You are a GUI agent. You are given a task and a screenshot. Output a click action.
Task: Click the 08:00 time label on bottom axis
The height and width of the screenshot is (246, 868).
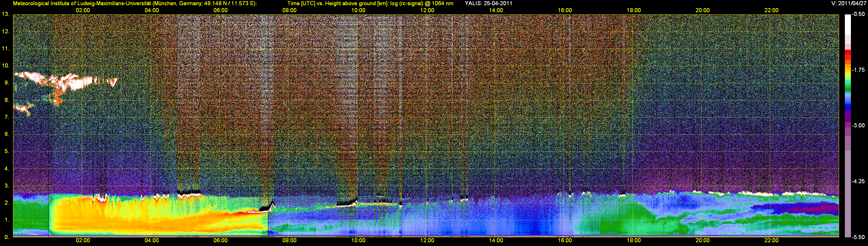289,240
